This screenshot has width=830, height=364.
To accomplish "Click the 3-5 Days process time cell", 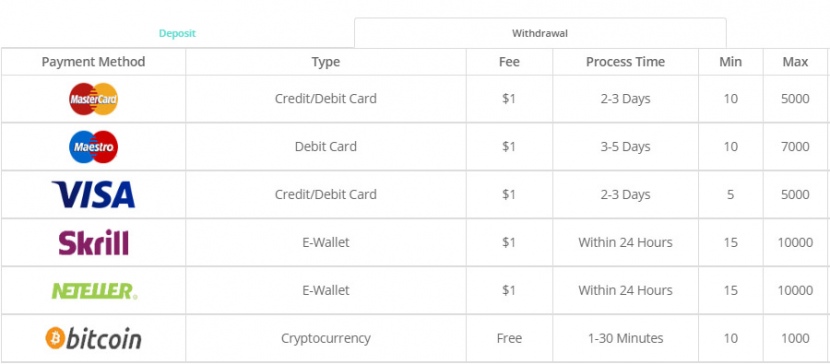I will (625, 147).
